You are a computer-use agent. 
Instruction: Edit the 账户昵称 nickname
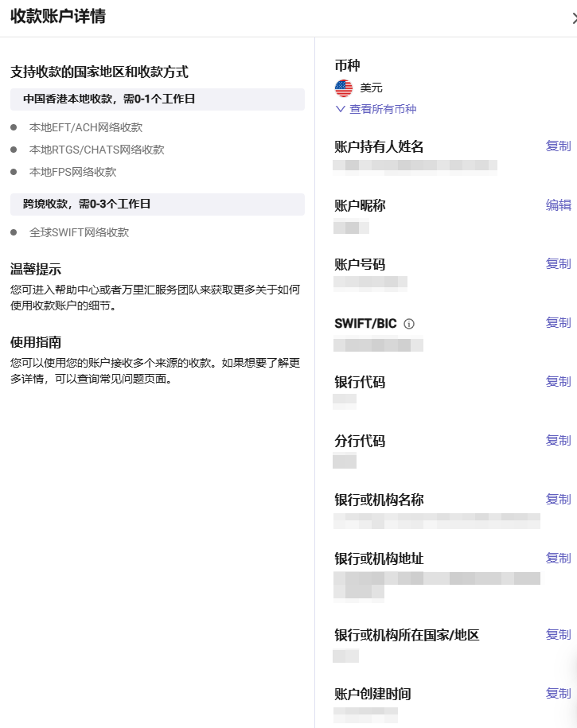tap(558, 205)
